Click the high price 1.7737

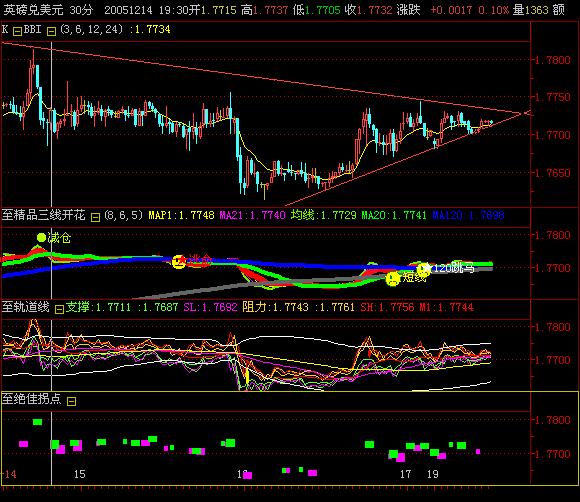pyautogui.click(x=270, y=10)
